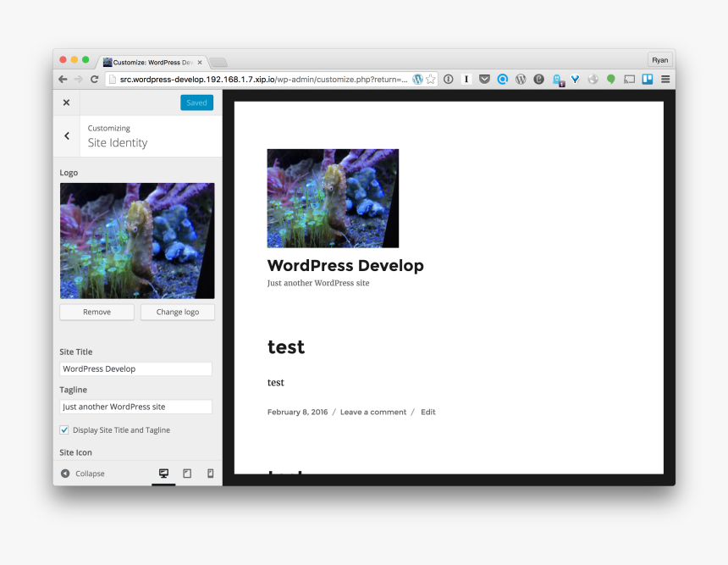Uncheck Display Site Title and Tagline

click(64, 430)
